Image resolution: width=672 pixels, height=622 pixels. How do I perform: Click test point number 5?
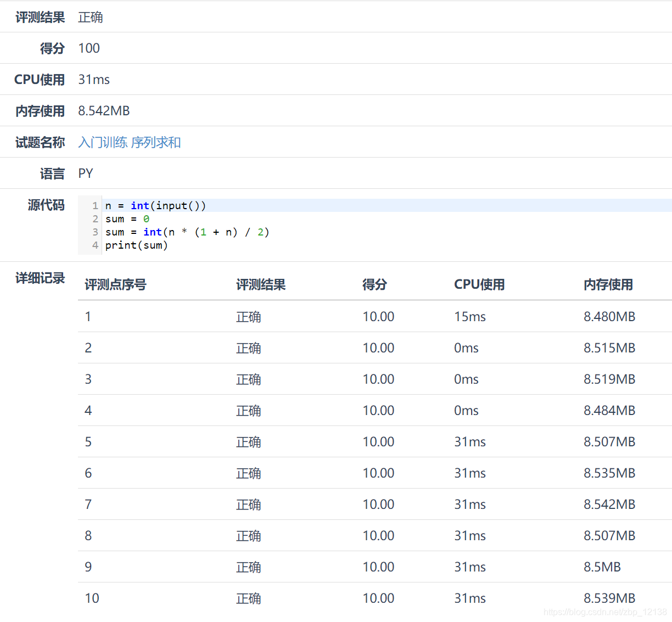[x=88, y=442]
